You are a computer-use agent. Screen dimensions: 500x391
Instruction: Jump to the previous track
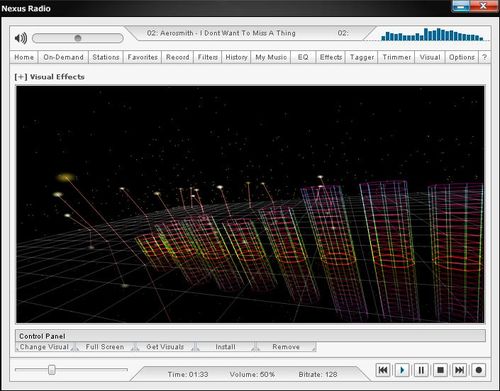383,370
